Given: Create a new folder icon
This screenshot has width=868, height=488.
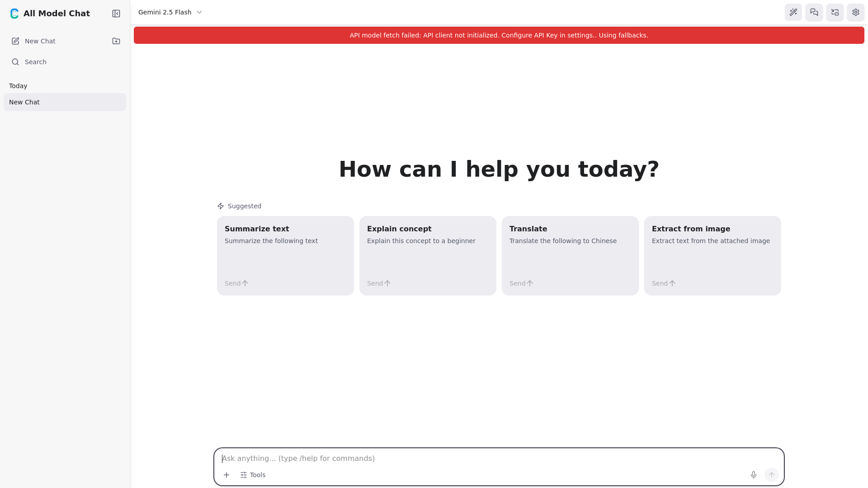Looking at the screenshot, I should [x=116, y=41].
